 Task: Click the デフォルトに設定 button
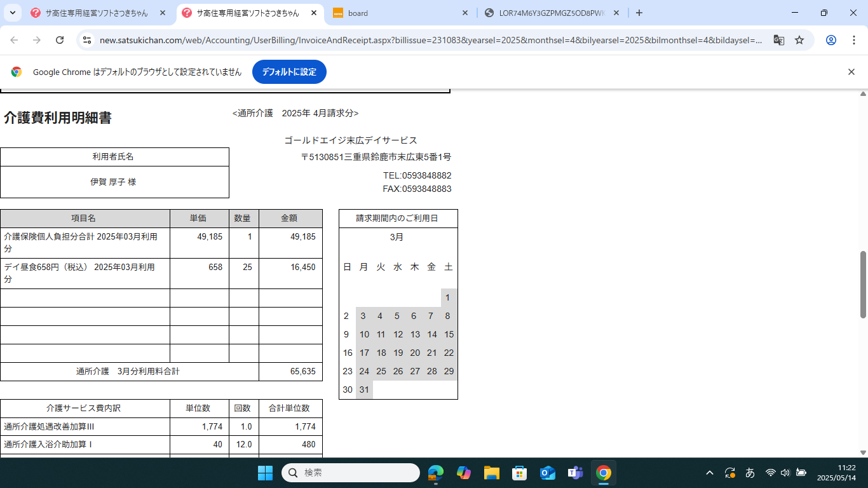click(289, 72)
